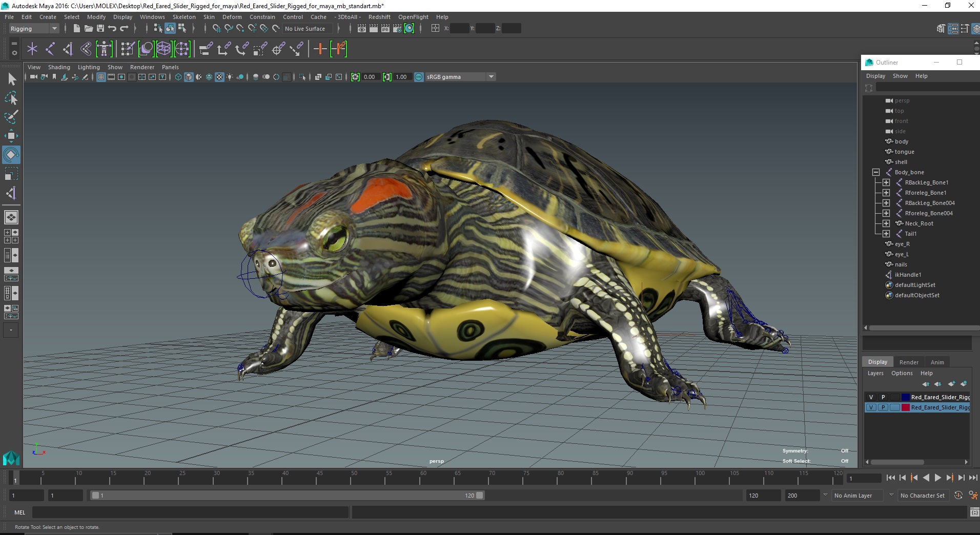Expand the Rforeleg_Bone004 node
Screen dimensions: 980x535
[886, 213]
